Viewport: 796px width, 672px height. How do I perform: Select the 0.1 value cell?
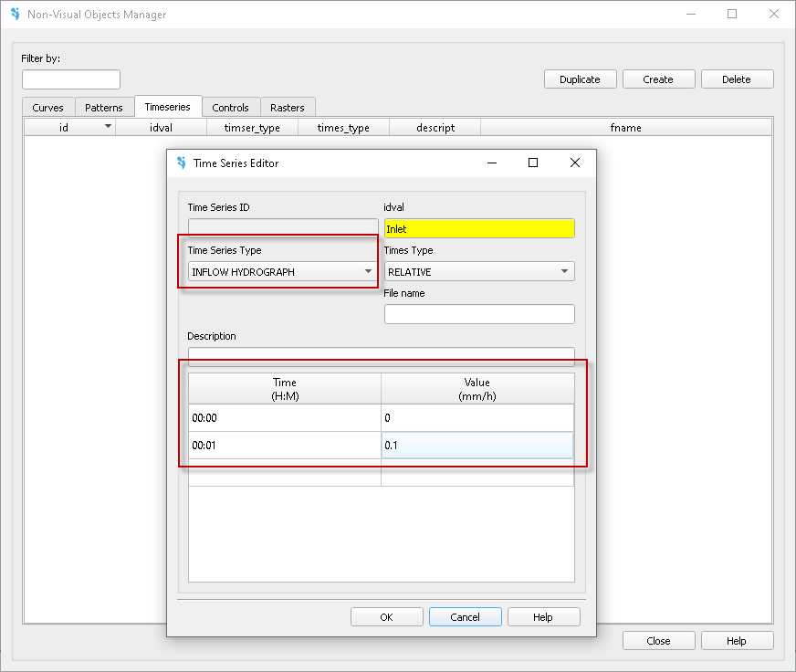coord(477,446)
